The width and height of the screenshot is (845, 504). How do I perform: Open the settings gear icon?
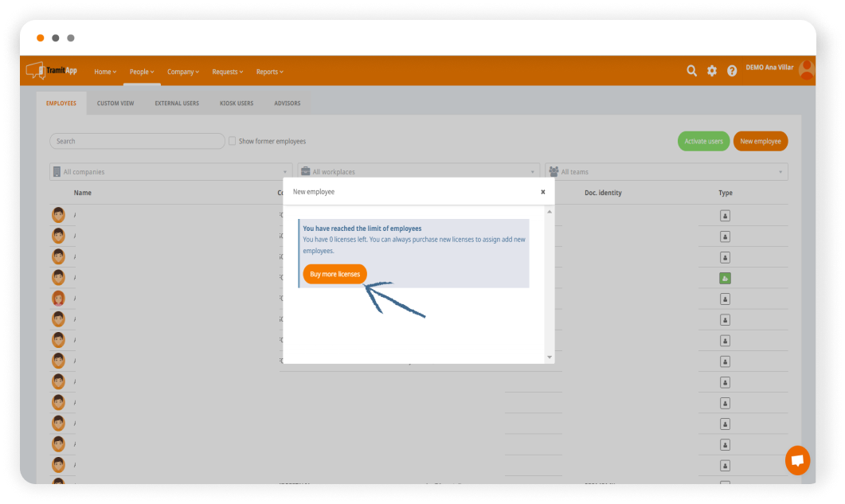click(712, 71)
